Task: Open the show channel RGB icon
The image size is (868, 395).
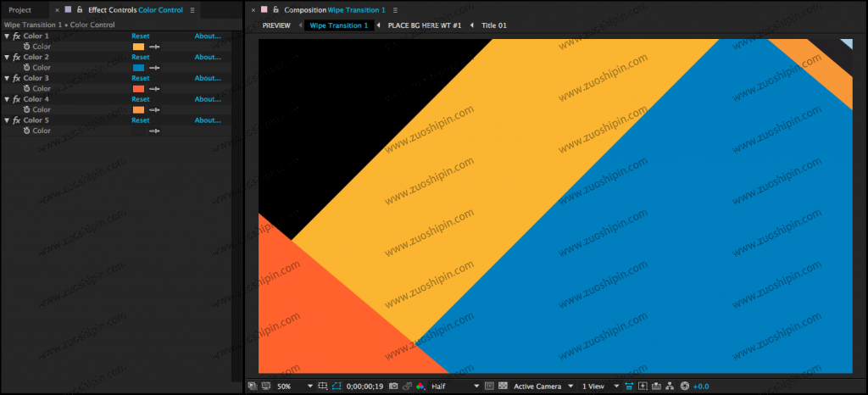Action: click(x=420, y=387)
